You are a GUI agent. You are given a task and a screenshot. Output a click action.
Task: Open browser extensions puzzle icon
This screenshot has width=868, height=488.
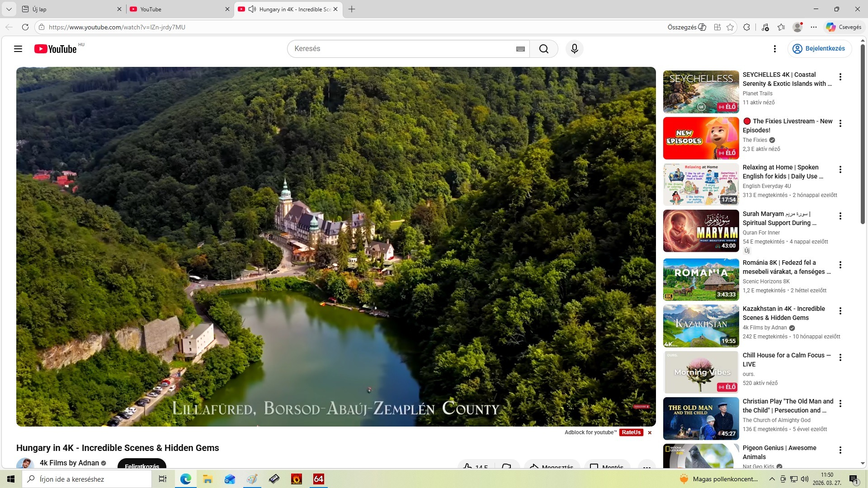coord(746,27)
